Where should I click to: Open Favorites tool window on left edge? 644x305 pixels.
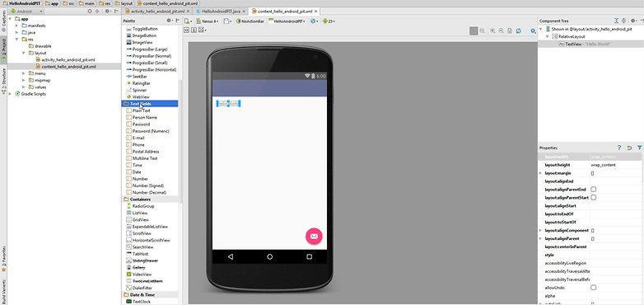pos(3,259)
